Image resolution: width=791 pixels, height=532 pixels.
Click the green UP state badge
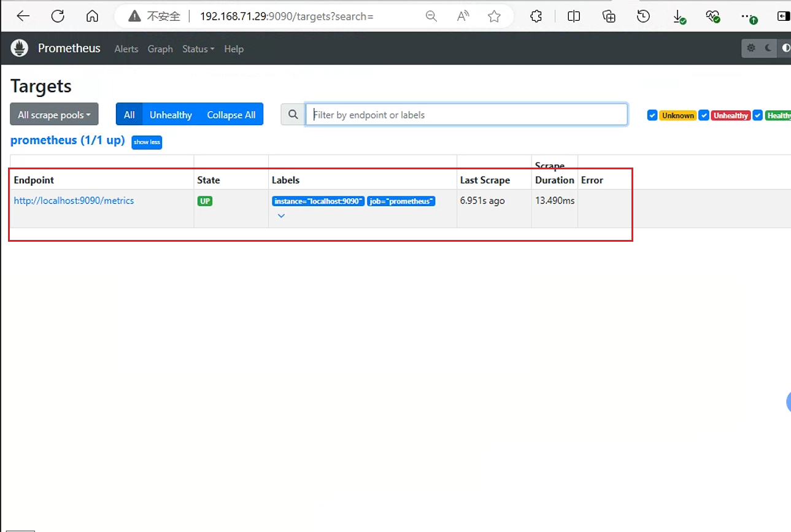click(205, 201)
